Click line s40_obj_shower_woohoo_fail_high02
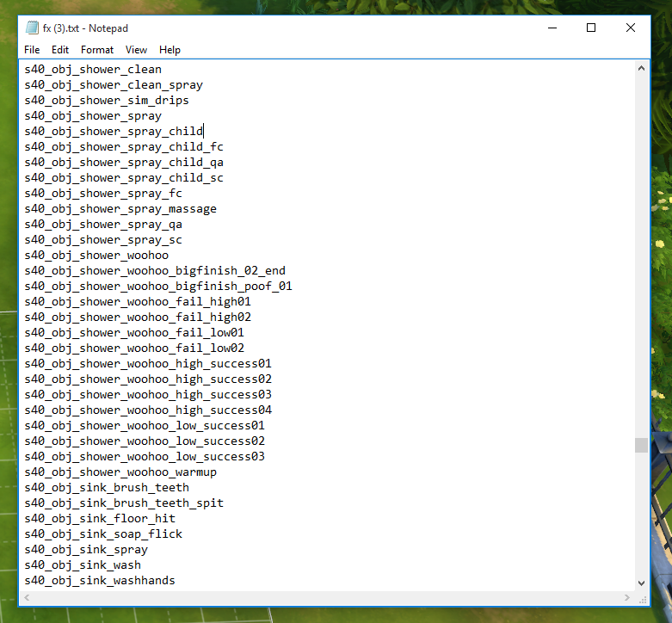 138,317
